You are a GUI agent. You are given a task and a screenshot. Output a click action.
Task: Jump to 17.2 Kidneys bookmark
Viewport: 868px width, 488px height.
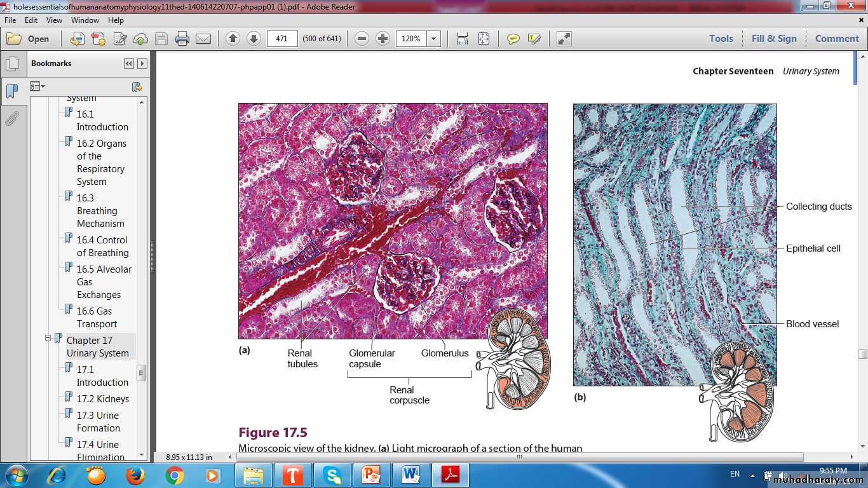pyautogui.click(x=102, y=399)
